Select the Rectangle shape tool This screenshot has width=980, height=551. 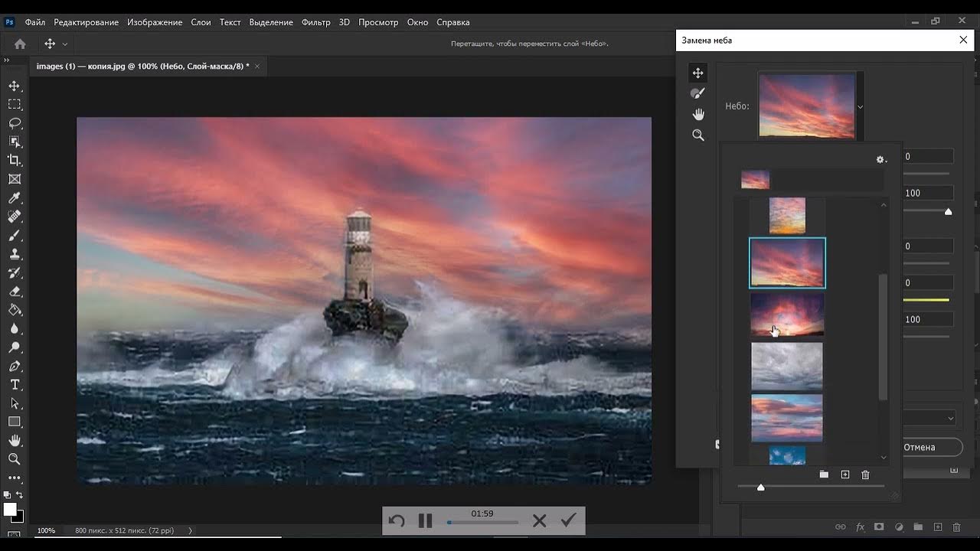(x=14, y=422)
